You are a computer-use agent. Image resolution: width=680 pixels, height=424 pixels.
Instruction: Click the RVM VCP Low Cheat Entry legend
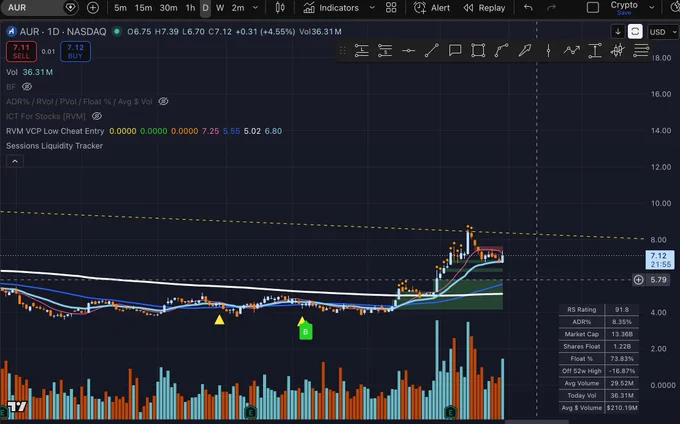pyautogui.click(x=55, y=131)
